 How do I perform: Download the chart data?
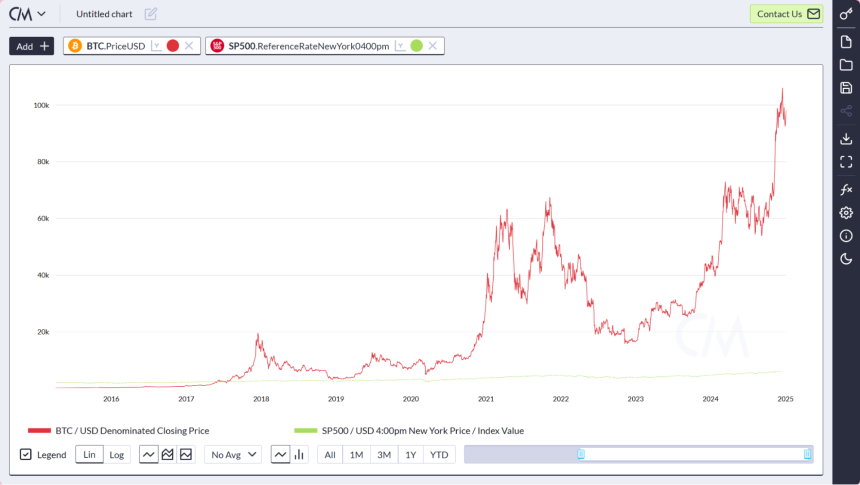click(x=846, y=139)
